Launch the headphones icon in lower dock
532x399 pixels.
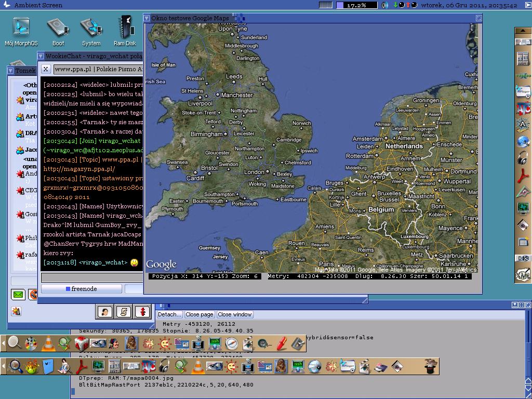(x=165, y=367)
